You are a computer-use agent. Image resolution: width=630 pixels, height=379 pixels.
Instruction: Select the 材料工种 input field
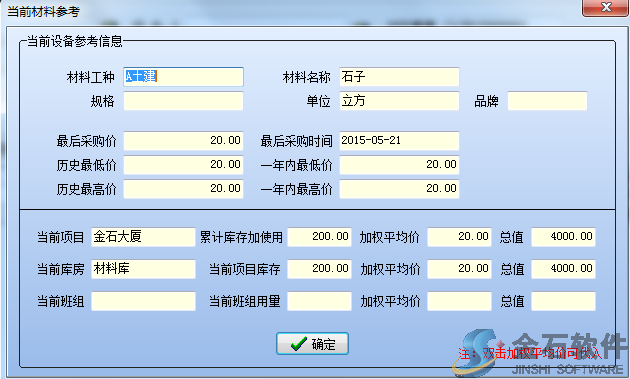[x=183, y=77]
